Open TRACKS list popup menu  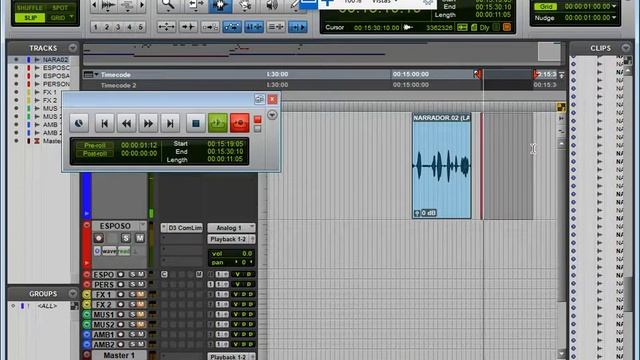tap(73, 48)
